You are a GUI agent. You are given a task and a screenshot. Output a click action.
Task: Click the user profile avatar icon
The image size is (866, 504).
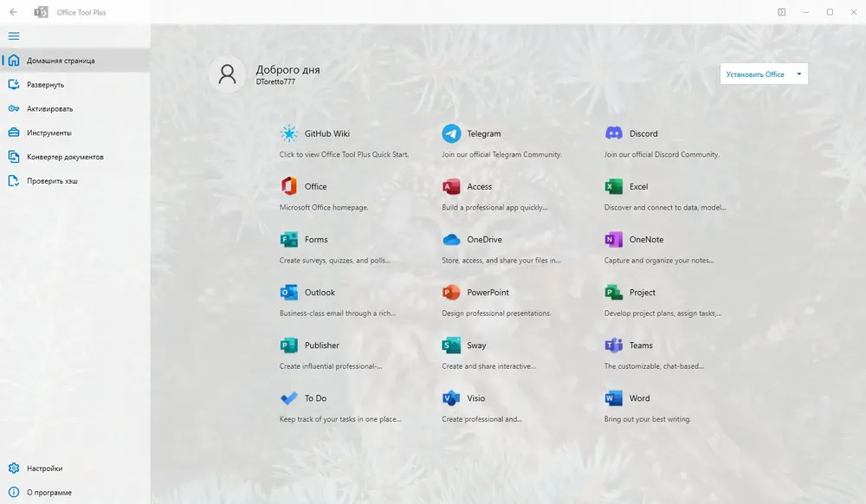227,74
